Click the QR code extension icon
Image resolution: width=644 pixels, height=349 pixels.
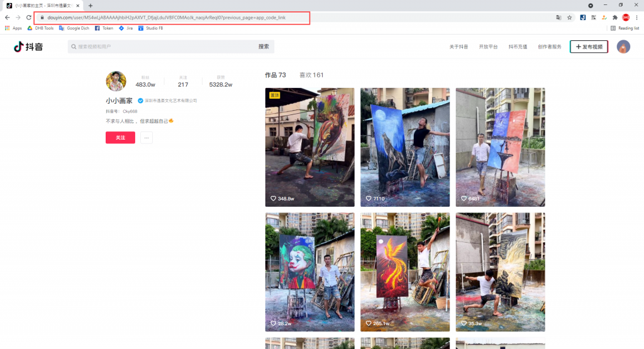pos(594,18)
